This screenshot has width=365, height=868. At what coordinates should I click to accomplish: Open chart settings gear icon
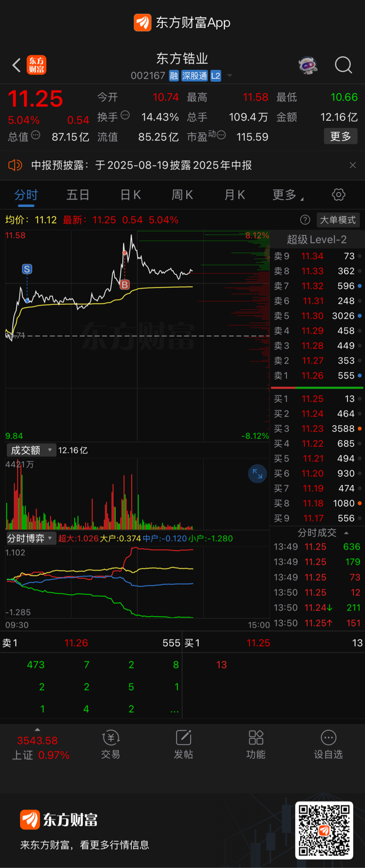click(x=338, y=194)
